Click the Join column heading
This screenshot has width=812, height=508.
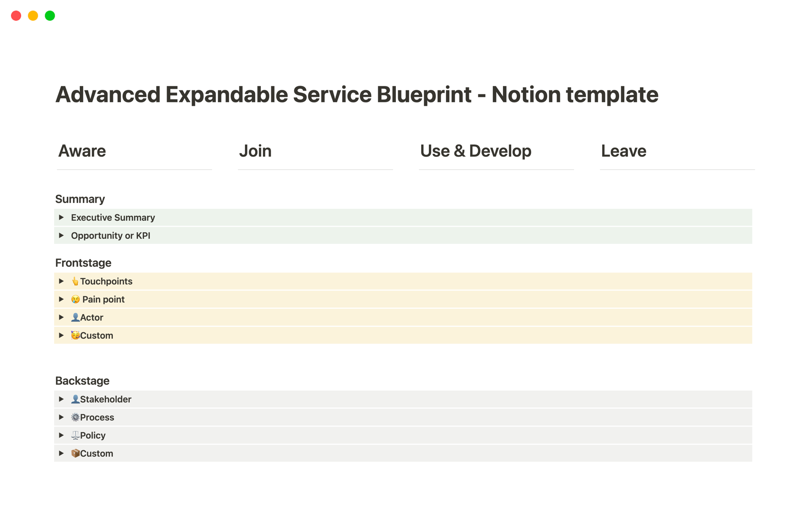pyautogui.click(x=255, y=151)
